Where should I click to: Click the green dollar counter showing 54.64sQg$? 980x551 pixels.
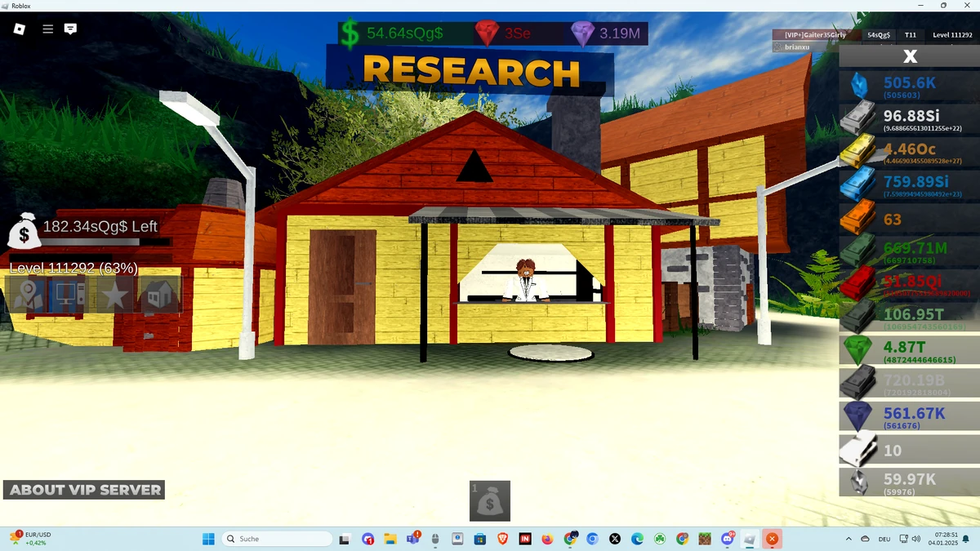pos(351,33)
